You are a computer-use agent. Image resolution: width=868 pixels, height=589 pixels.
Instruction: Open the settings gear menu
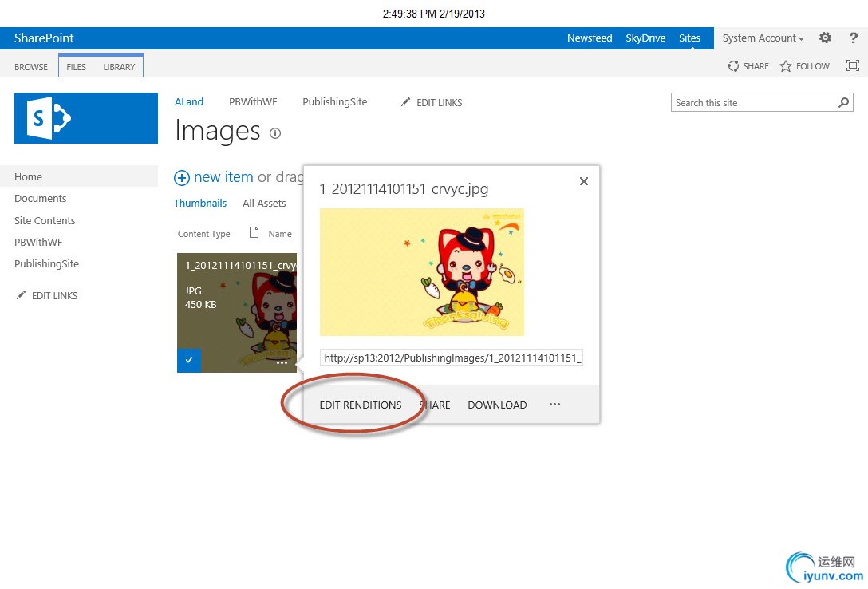825,38
